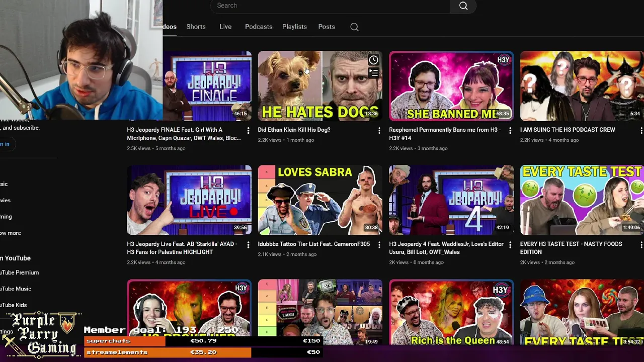Open the H3 Jeopardy FINALE thumbnail
Screen dimensions: 644x362
pyautogui.click(x=207, y=86)
